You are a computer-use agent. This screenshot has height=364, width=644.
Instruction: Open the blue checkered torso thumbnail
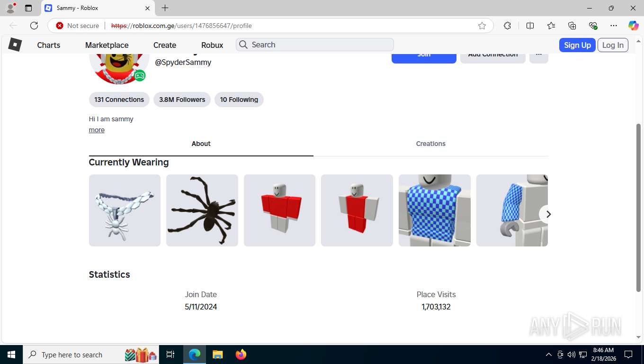coord(435,210)
